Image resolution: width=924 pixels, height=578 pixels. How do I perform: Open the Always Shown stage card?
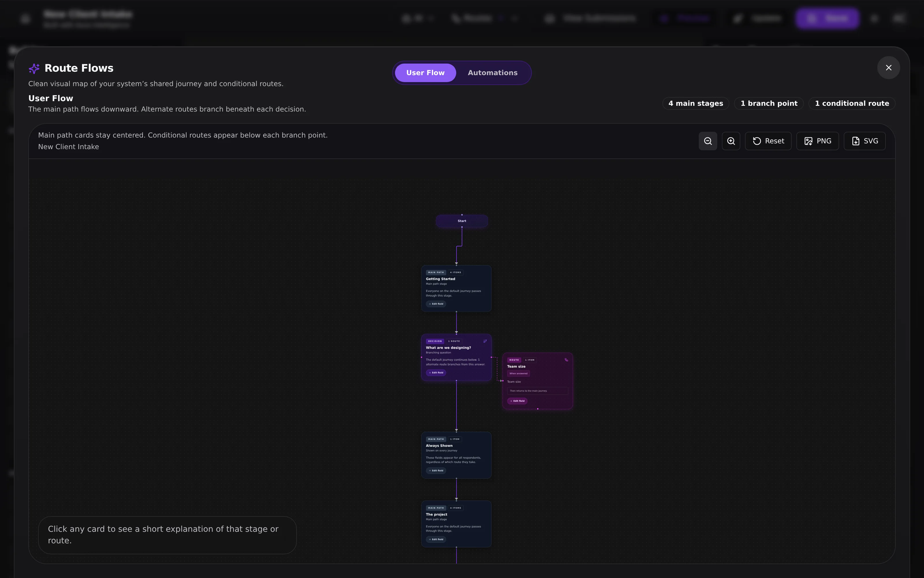pyautogui.click(x=456, y=455)
